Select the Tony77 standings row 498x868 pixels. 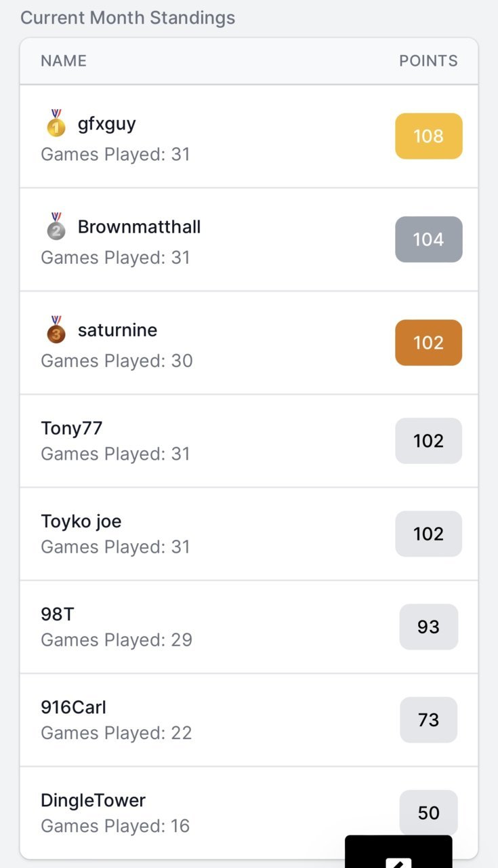pos(249,441)
